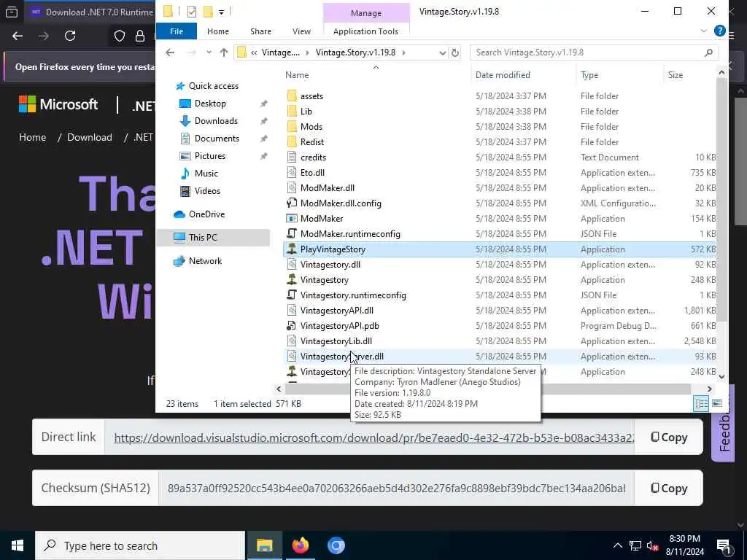Open Firefox site lock information icon
Image resolution: width=747 pixels, height=560 pixels.
point(140,36)
